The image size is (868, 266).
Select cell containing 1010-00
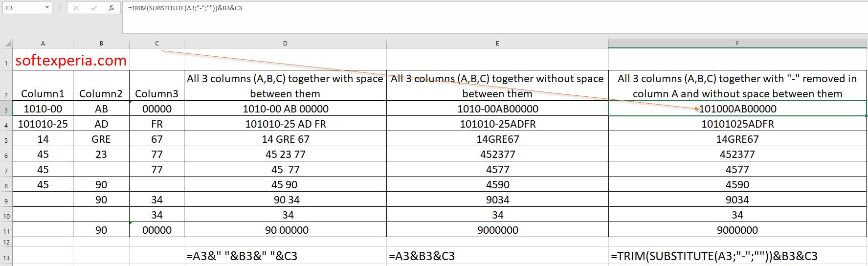click(x=43, y=109)
